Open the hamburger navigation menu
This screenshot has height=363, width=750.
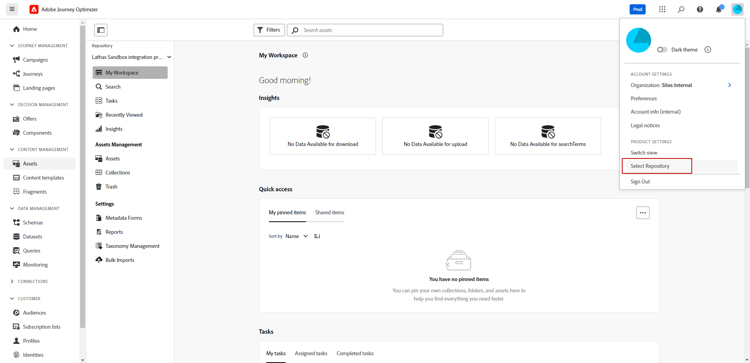point(12,9)
